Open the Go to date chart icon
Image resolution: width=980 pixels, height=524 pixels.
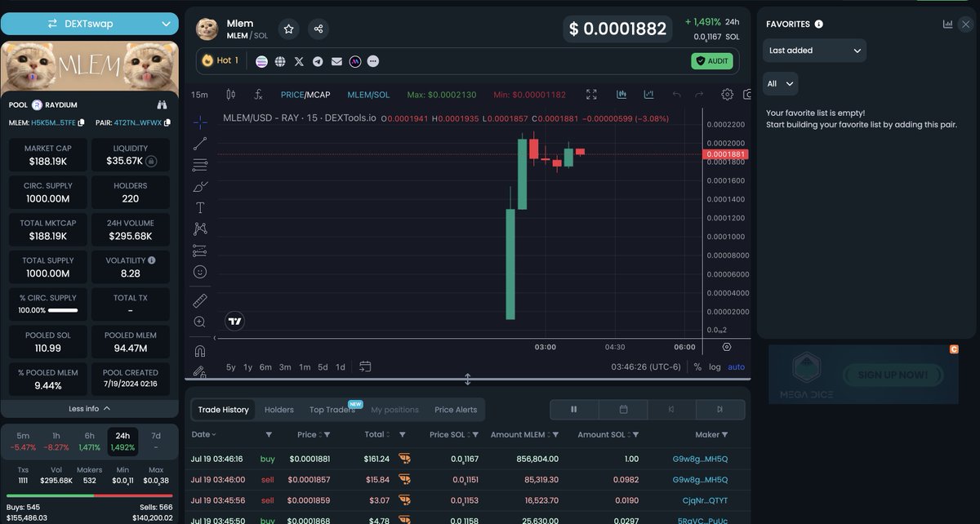point(365,366)
